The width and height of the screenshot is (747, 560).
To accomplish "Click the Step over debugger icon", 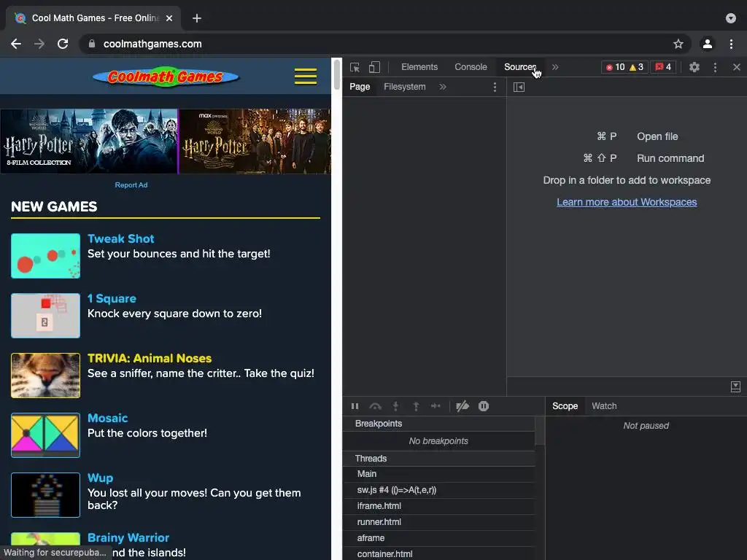I will pos(376,406).
